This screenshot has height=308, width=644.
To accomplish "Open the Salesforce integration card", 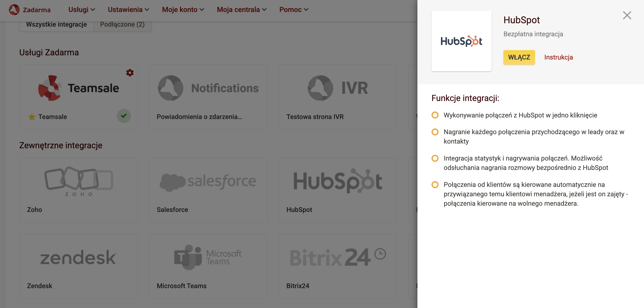I will coord(208,190).
